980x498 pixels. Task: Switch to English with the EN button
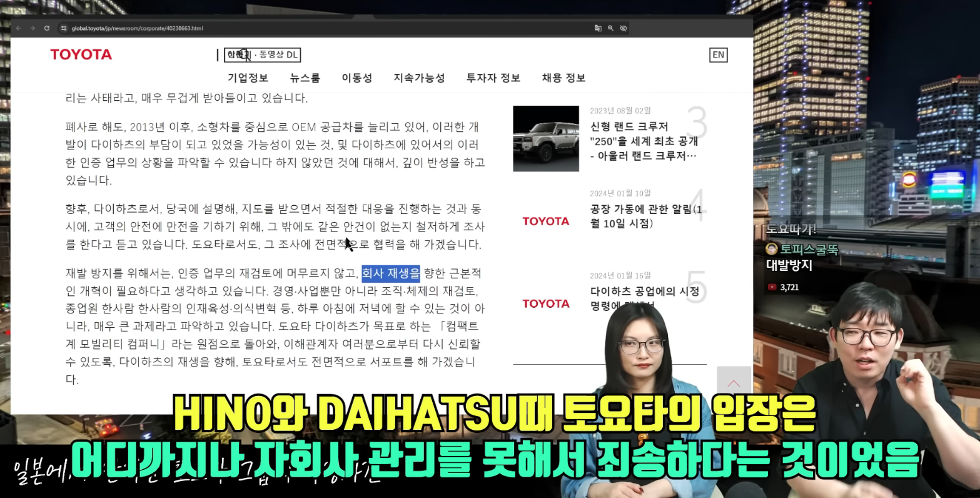(x=717, y=54)
